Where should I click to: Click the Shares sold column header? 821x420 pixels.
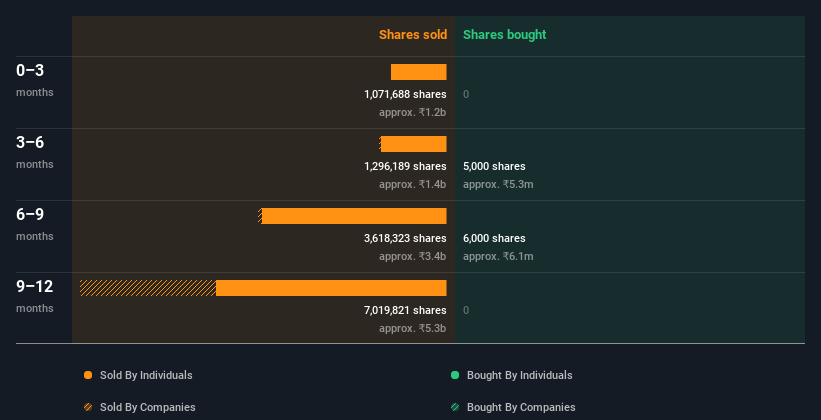(413, 35)
